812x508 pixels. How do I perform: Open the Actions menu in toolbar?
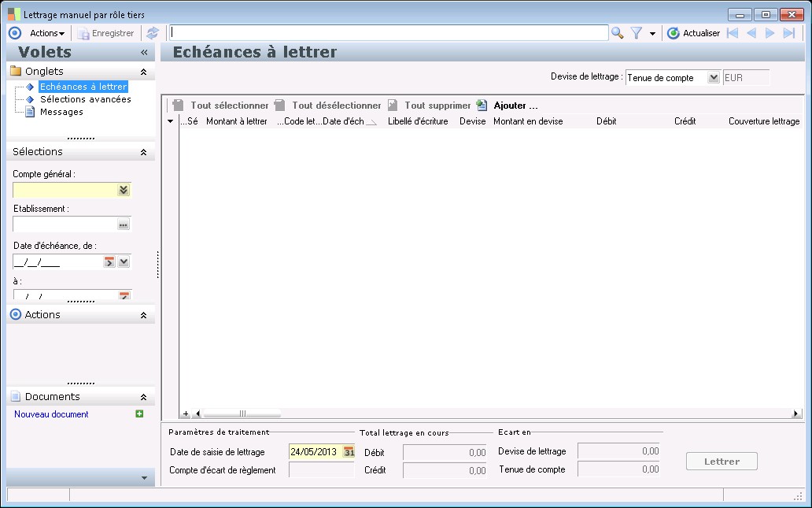(x=46, y=33)
